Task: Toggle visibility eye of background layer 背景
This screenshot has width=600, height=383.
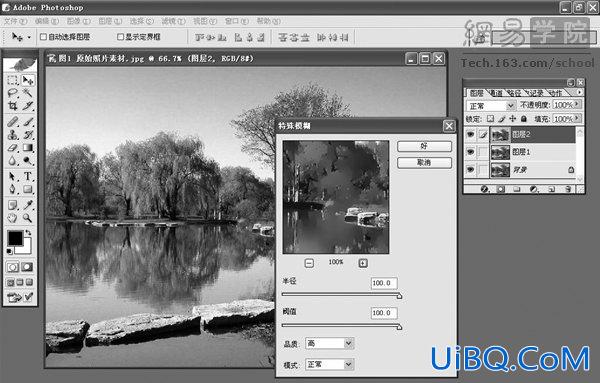Action: (470, 169)
